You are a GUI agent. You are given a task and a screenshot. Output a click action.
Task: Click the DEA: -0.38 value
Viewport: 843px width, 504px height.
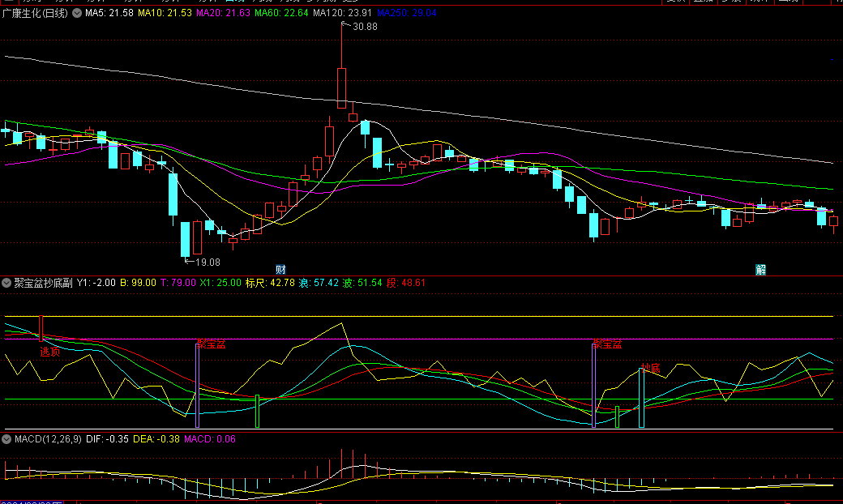[156, 439]
